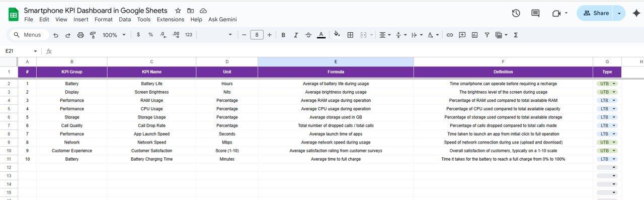The image size is (644, 200).
Task: Open the zoom level dropdown at 100%
Action: (114, 35)
